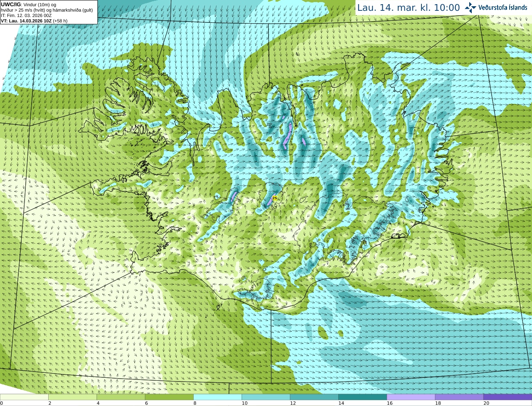Screen dimensions: 532x406
Task: Pick the palest 0–2 m/s scale swatch
Action: click(24, 397)
